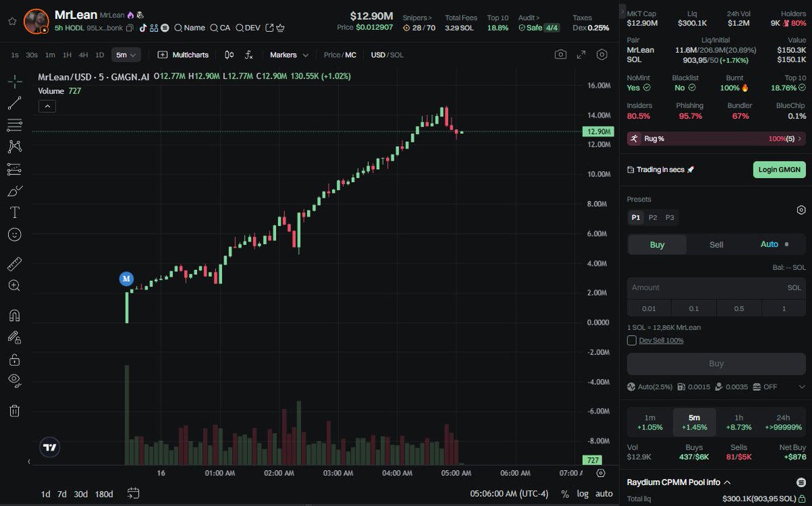Viewport: 812px width, 506px height.
Task: Choose preset P2
Action: click(x=653, y=217)
